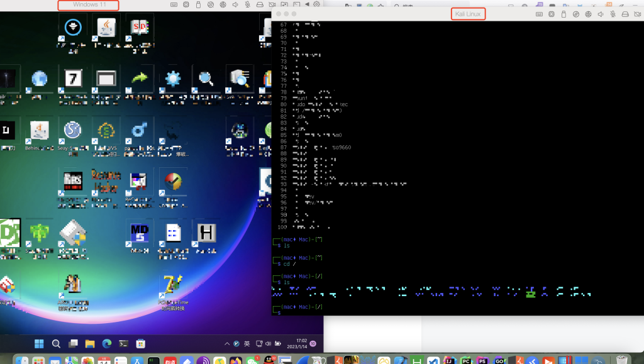Open the volume control in Windows system tray

click(x=268, y=344)
